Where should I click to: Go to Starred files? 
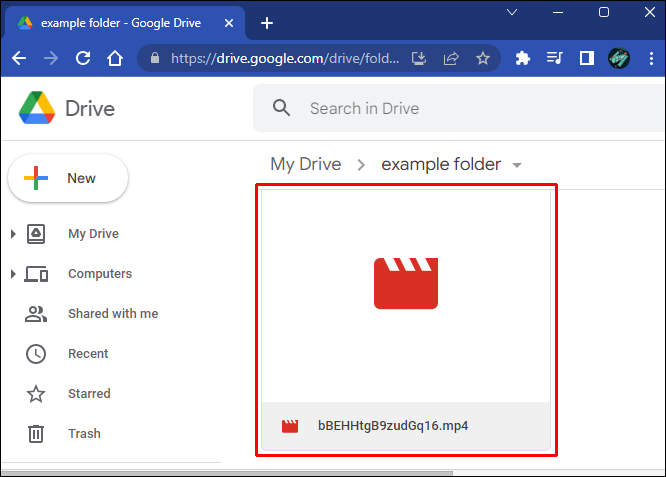coord(89,394)
